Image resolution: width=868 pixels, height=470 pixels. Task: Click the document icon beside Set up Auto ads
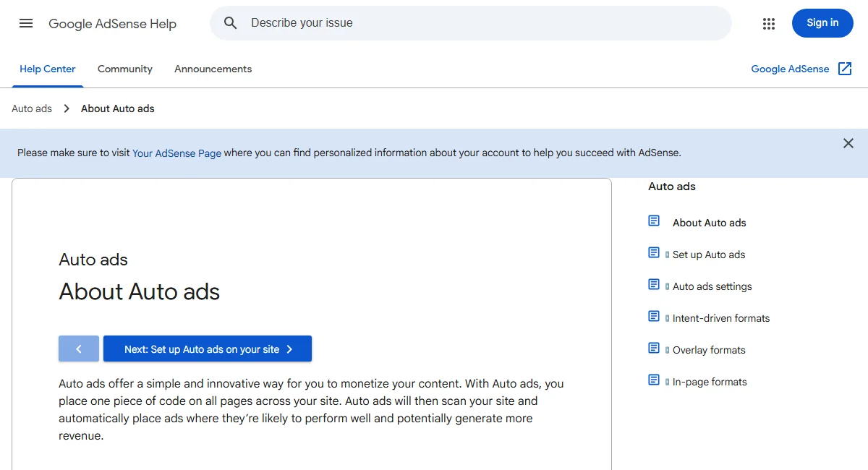(654, 252)
